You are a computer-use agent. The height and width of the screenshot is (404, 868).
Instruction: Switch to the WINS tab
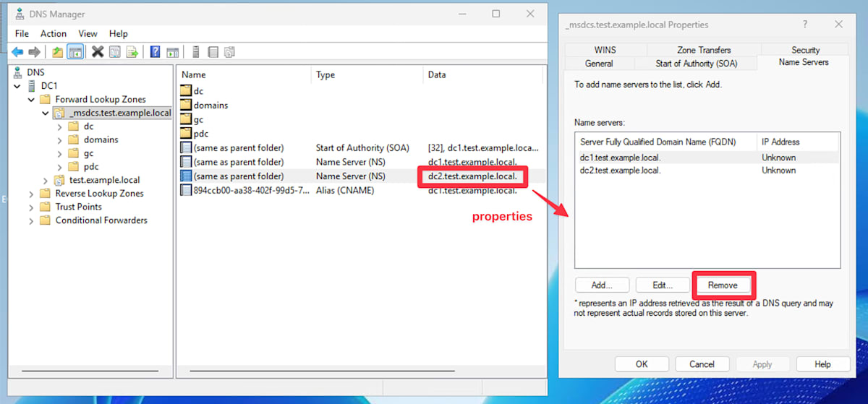605,50
